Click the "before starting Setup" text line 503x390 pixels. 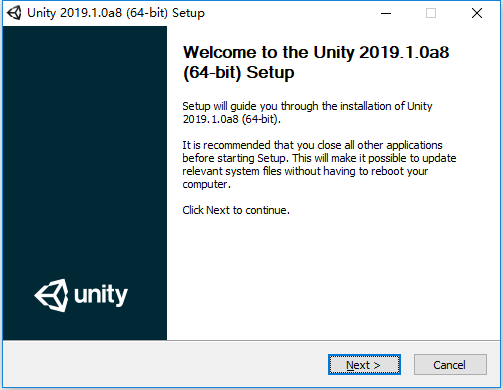[x=319, y=158]
